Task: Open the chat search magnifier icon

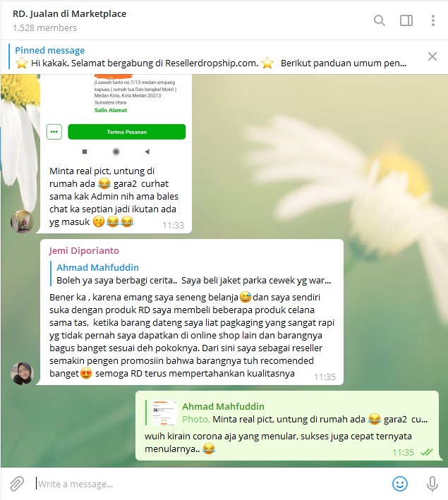Action: coord(380,20)
